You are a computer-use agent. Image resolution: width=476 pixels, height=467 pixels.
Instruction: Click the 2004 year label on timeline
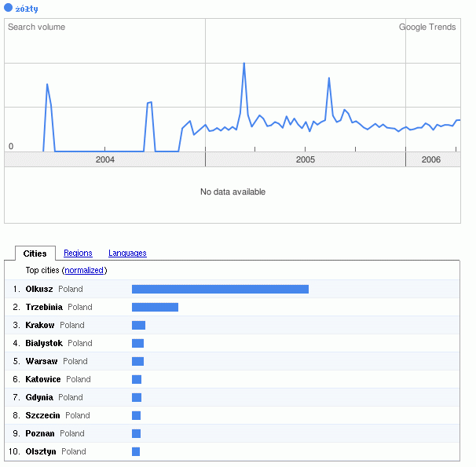(x=104, y=159)
